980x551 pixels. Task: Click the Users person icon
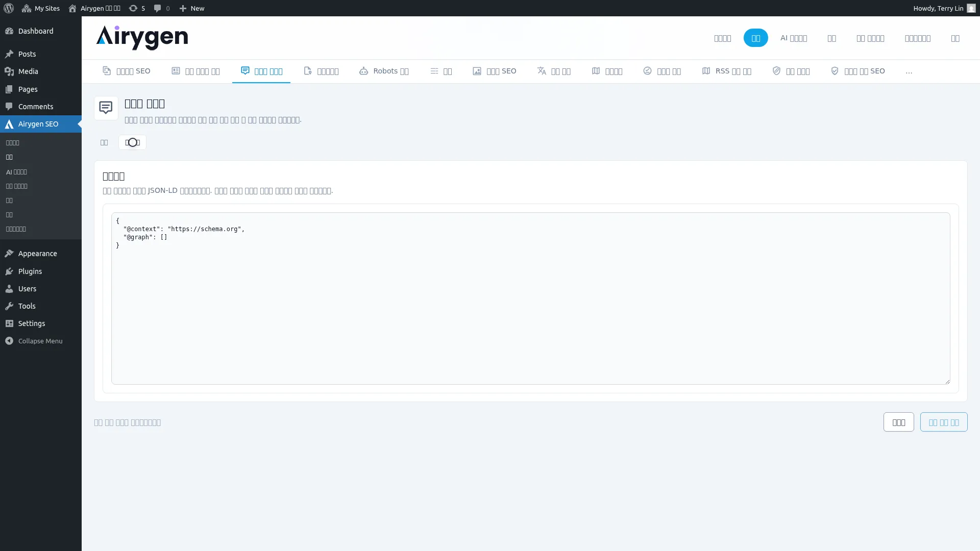[9, 289]
